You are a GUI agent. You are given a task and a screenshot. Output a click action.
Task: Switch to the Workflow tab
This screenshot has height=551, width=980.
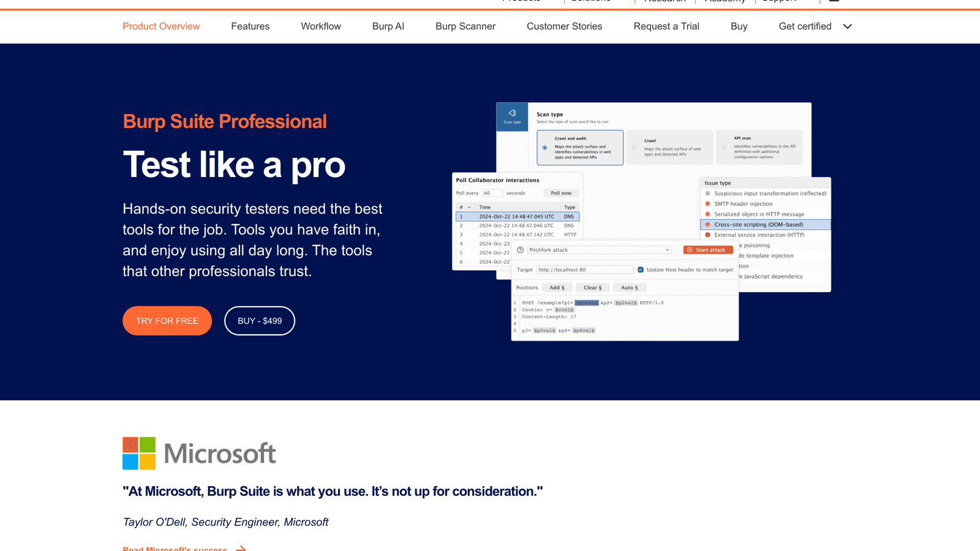click(321, 26)
